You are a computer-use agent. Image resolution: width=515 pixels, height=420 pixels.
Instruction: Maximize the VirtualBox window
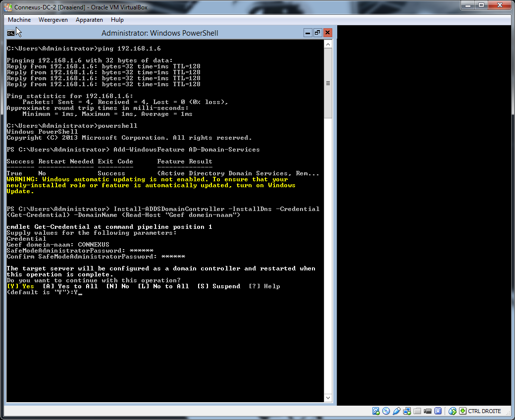[481, 5]
